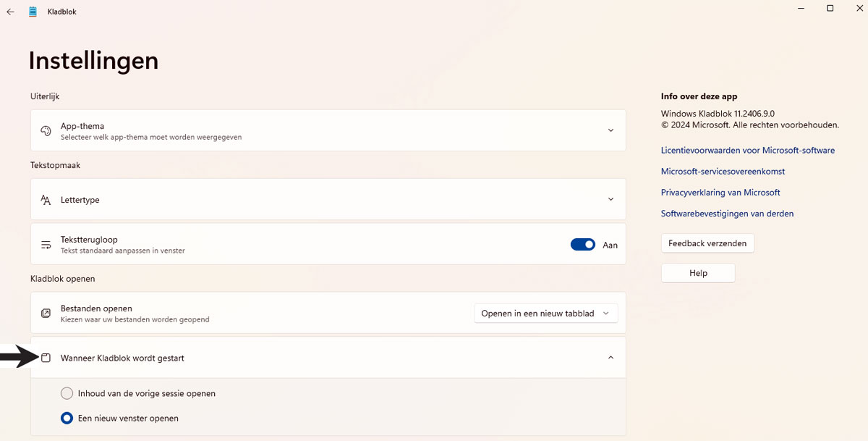The height and width of the screenshot is (441, 868).
Task: Click the Lettertype font icon
Action: click(x=46, y=200)
